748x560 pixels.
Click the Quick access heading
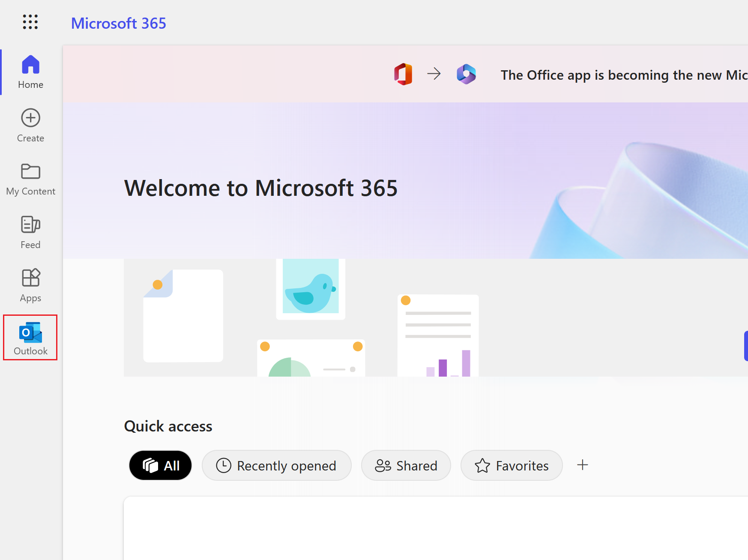[x=168, y=426]
